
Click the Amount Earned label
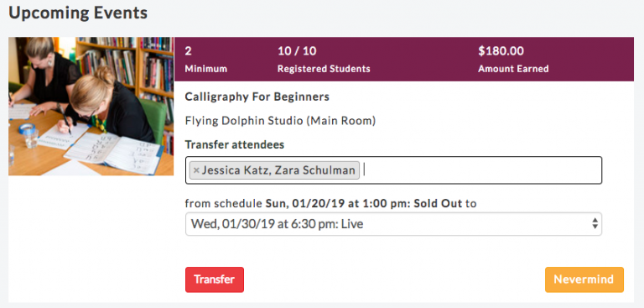click(x=513, y=69)
